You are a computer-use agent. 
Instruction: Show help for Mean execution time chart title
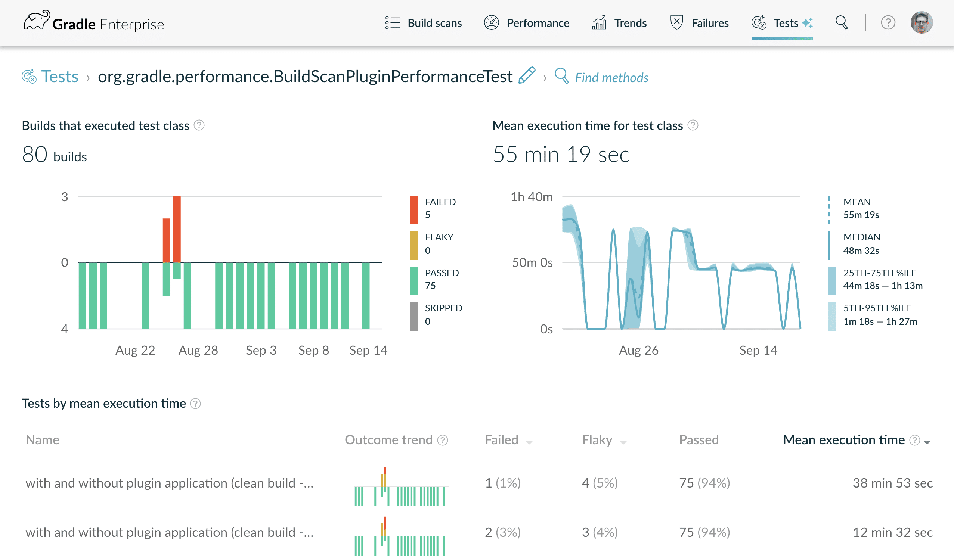point(693,125)
